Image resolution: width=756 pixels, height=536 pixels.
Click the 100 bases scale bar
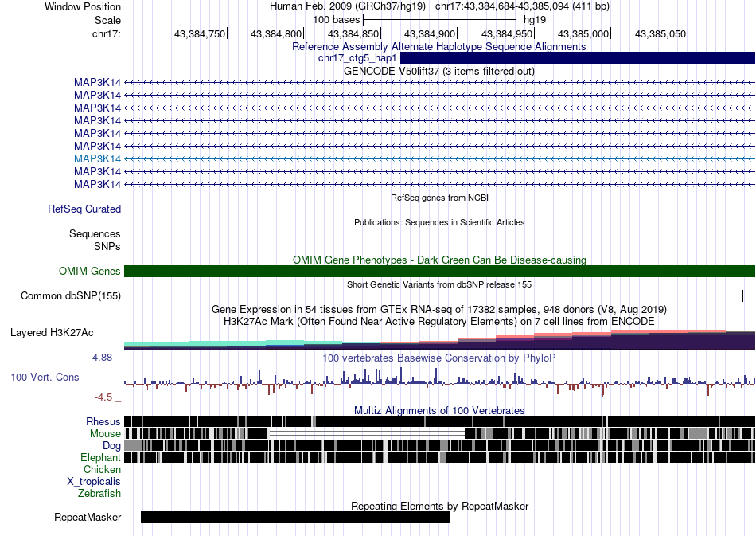(439, 20)
